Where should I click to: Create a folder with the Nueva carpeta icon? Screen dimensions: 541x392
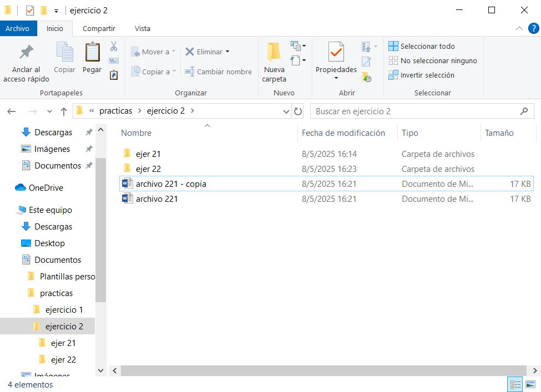click(x=274, y=53)
